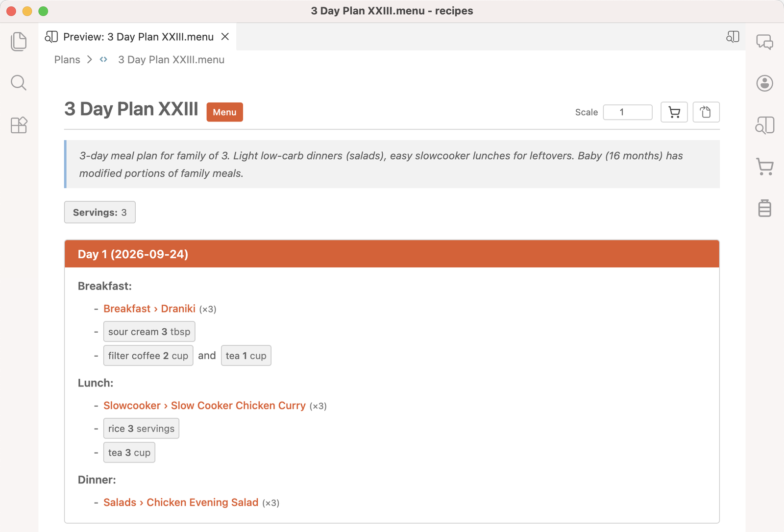Add menu to shopping list cart button
Image resolution: width=784 pixels, height=532 pixels.
pyautogui.click(x=674, y=112)
